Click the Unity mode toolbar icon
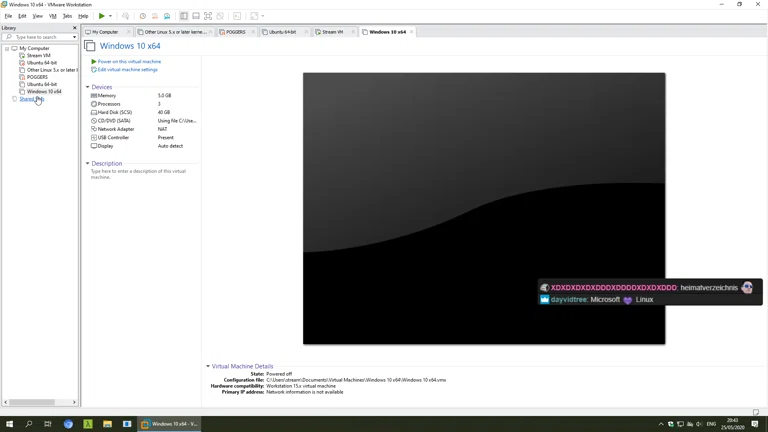This screenshot has height=432, width=768. click(220, 16)
